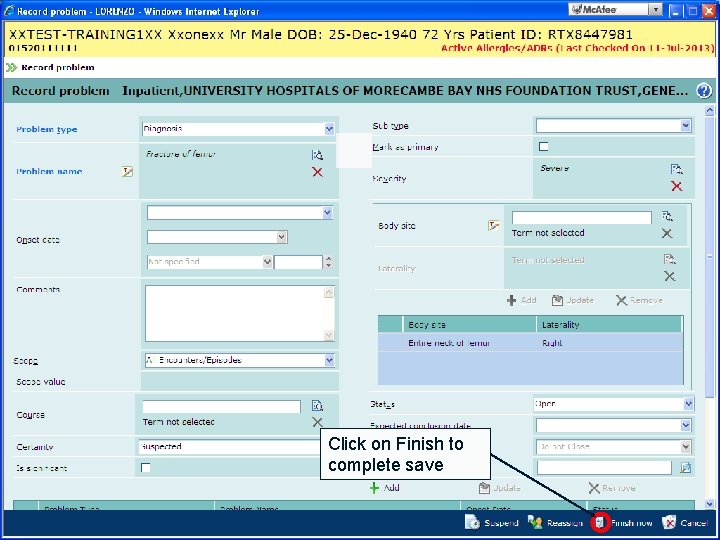Click the Comments box scrollbar
Viewport: 720px width, 540px height.
point(329,314)
